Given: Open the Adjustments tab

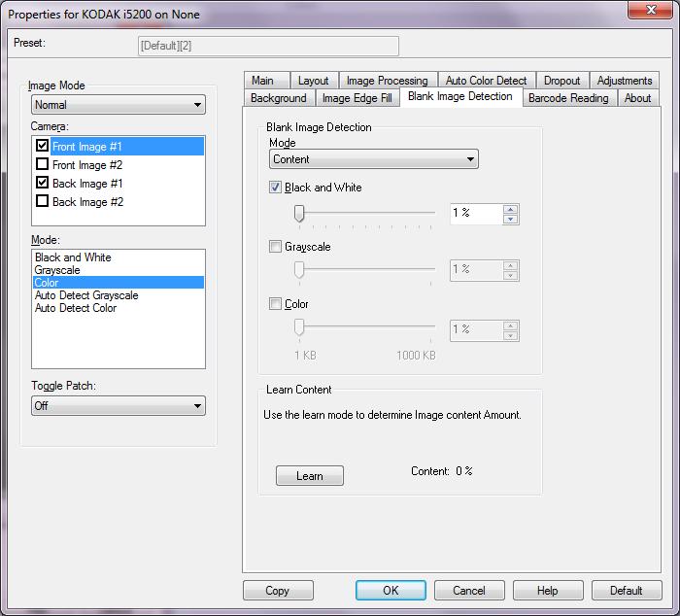Looking at the screenshot, I should 625,81.
